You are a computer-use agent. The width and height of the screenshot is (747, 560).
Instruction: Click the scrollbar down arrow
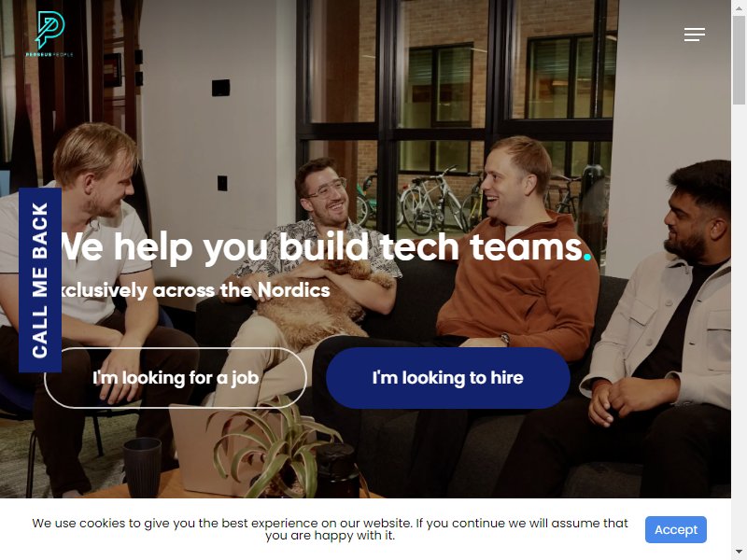[739, 553]
